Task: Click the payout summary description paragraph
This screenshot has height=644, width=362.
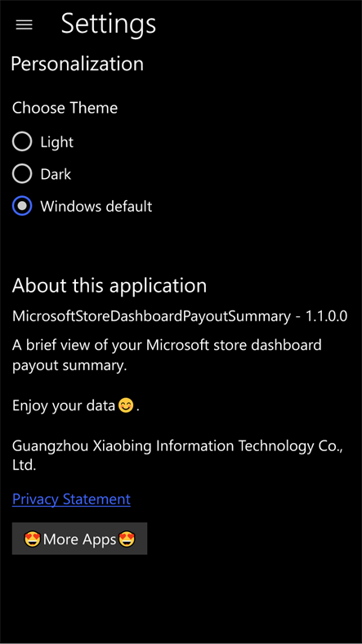Action: point(167,355)
